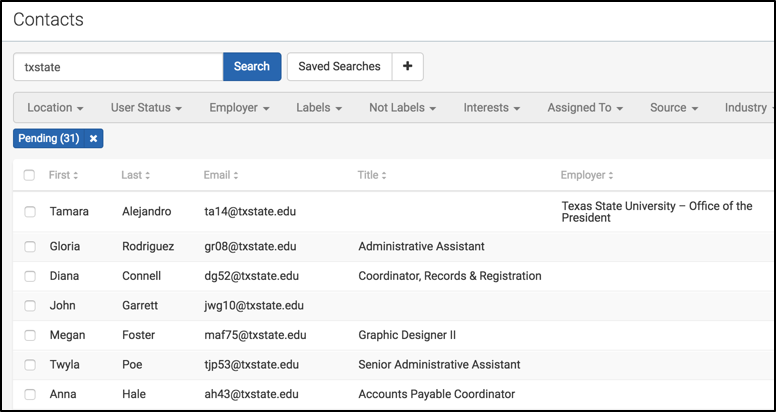
Task: Click the search field containing txstate
Action: coord(118,66)
